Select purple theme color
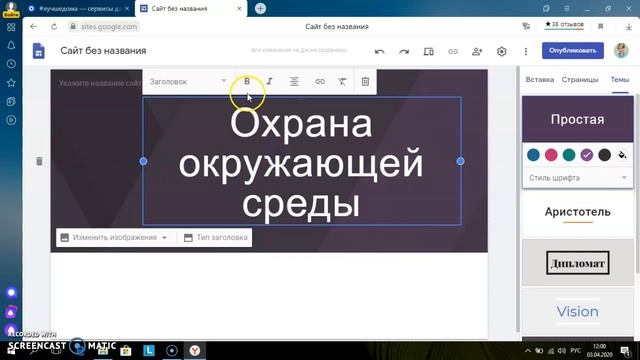This screenshot has height=360, width=640. pos(587,155)
